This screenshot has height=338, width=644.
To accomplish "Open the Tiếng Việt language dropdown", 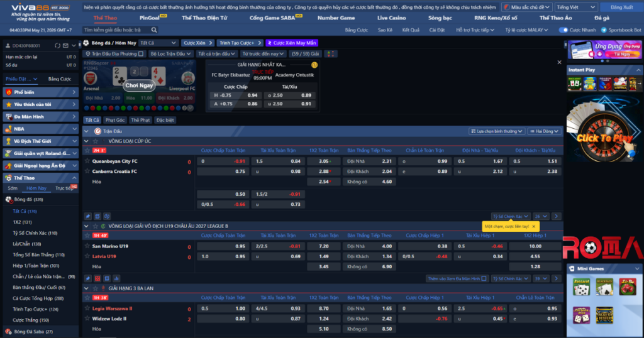I will pos(576,7).
